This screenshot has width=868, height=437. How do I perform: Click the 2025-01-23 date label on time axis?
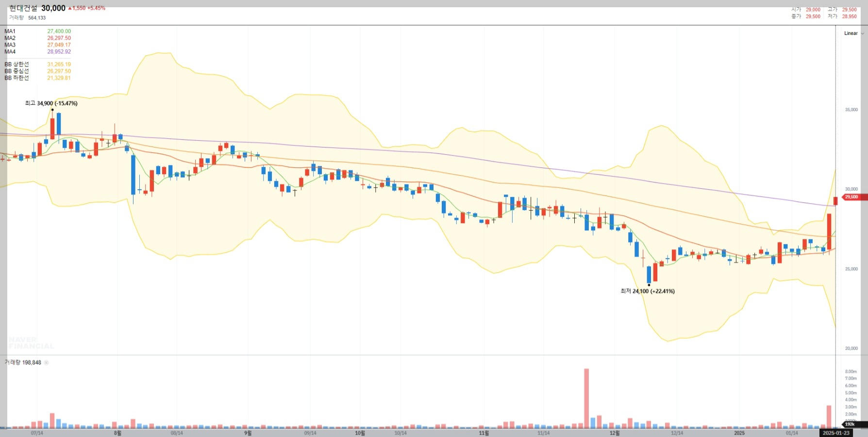(836, 433)
